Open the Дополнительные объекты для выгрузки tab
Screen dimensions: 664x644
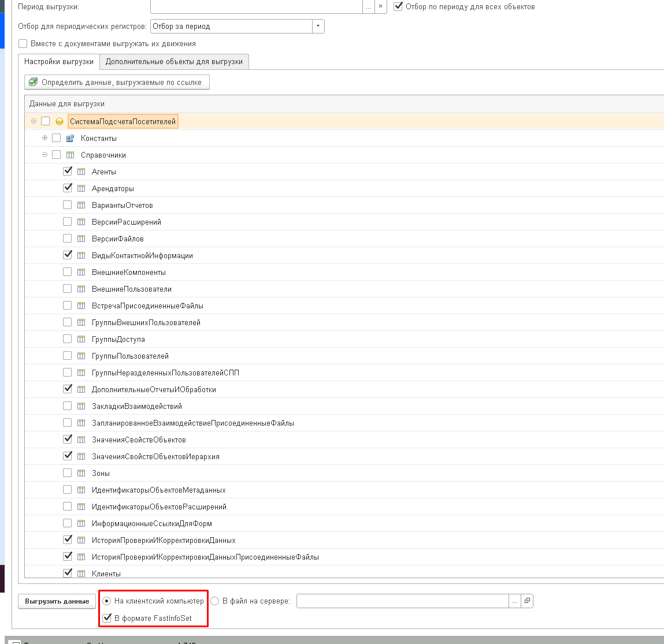coord(174,62)
